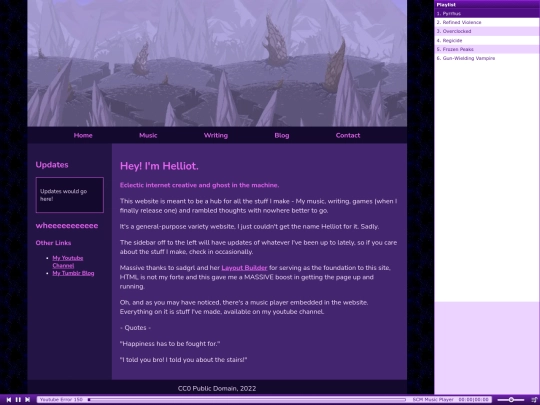
Task: Pause the music player
Action: pos(18,399)
